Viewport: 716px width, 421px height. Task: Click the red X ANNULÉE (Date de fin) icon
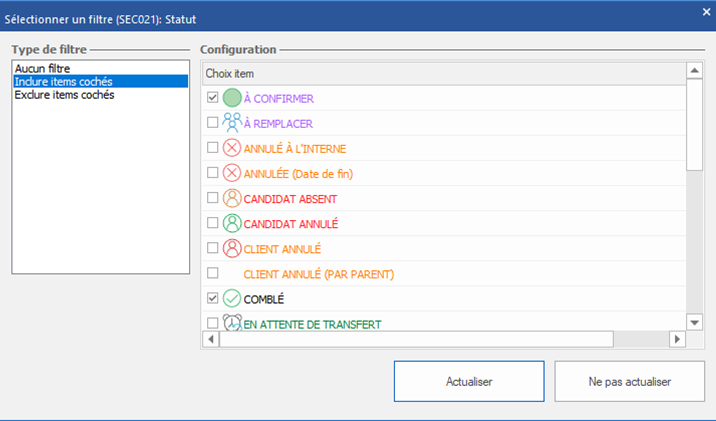click(x=232, y=173)
